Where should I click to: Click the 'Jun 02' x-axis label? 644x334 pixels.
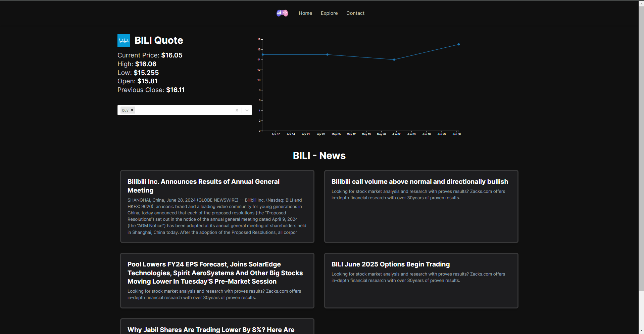[x=396, y=134]
